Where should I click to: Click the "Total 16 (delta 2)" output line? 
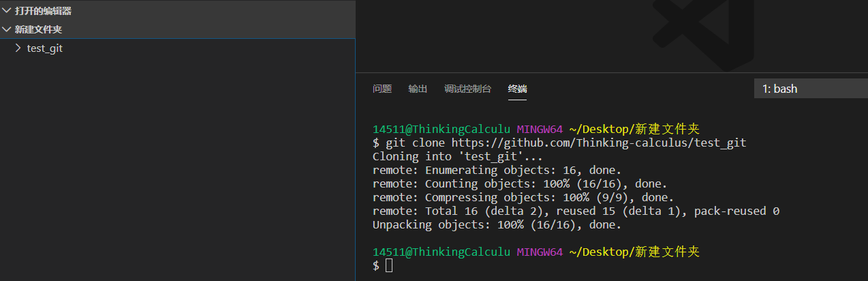(x=576, y=211)
